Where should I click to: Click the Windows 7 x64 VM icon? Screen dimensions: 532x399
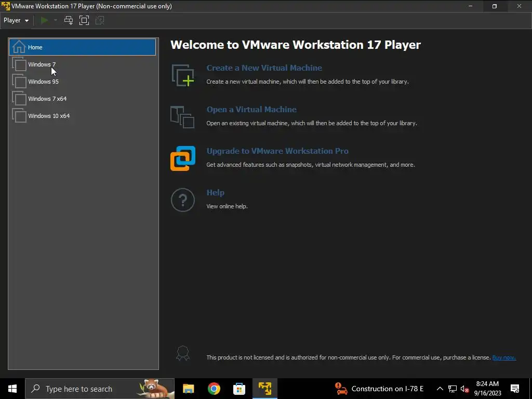tap(19, 98)
